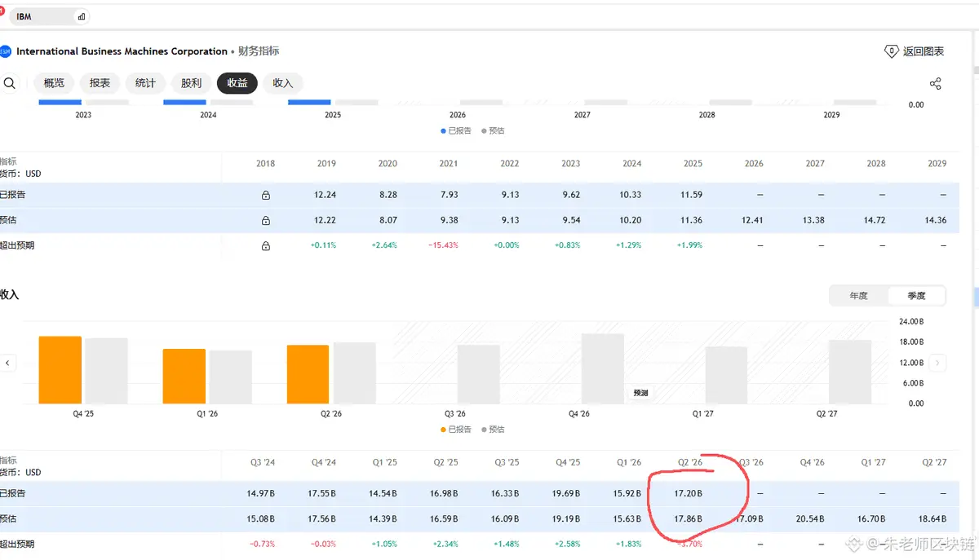Show later quarters with right arrow
979x560 pixels.
pyautogui.click(x=937, y=363)
